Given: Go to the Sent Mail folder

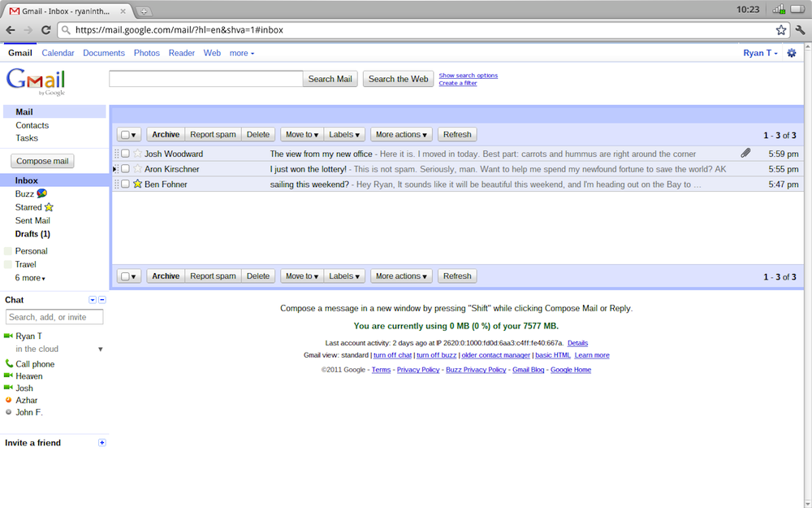Looking at the screenshot, I should (x=32, y=220).
